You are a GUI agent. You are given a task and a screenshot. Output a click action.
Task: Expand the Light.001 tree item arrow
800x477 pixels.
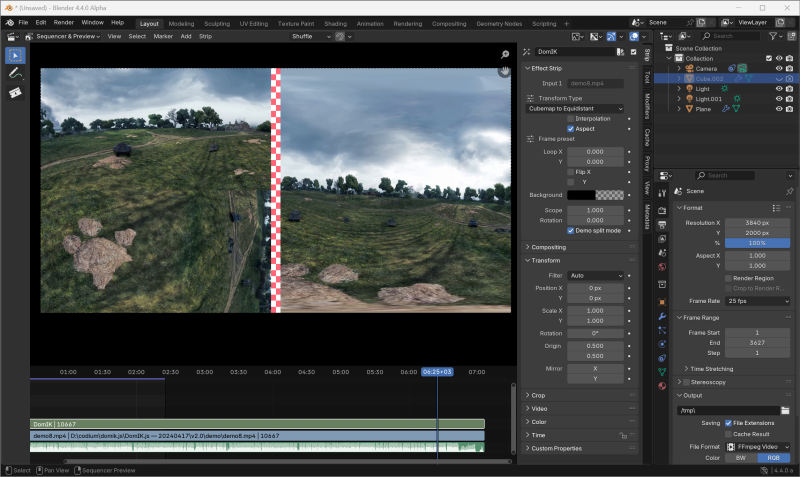(x=679, y=99)
